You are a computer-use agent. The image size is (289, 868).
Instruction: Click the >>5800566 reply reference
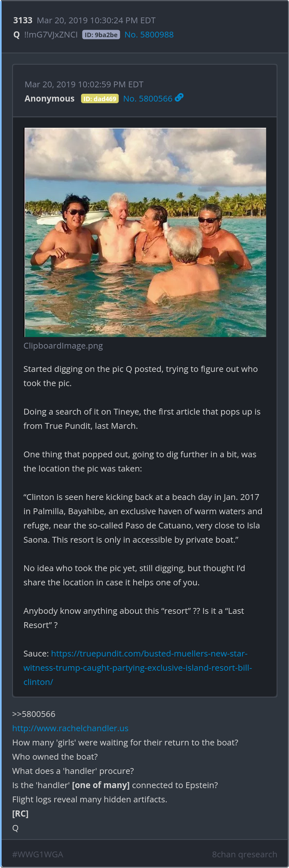pyautogui.click(x=34, y=714)
